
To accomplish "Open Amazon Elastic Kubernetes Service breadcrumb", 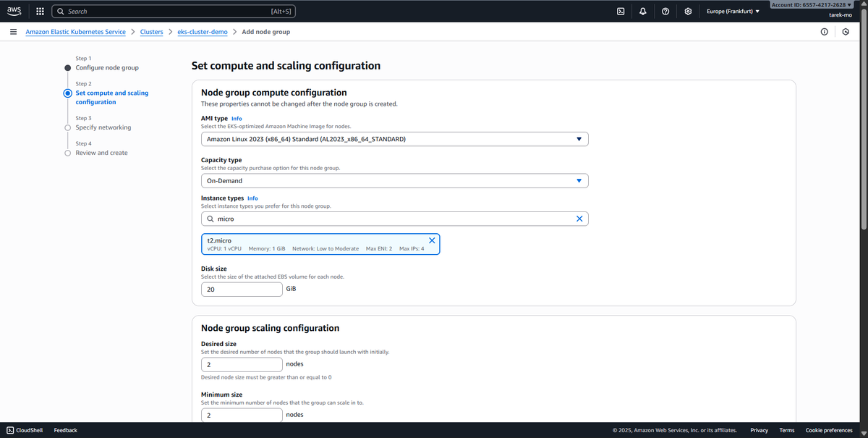I will (75, 32).
